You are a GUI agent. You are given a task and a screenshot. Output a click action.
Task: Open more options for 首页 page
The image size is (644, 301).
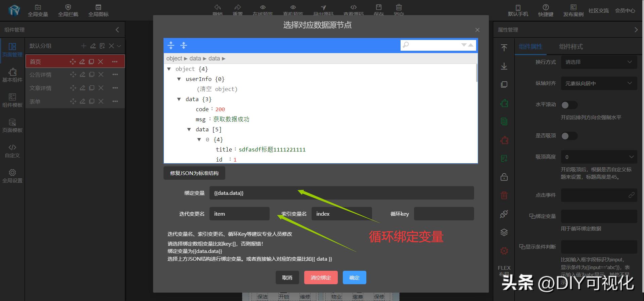tap(115, 62)
